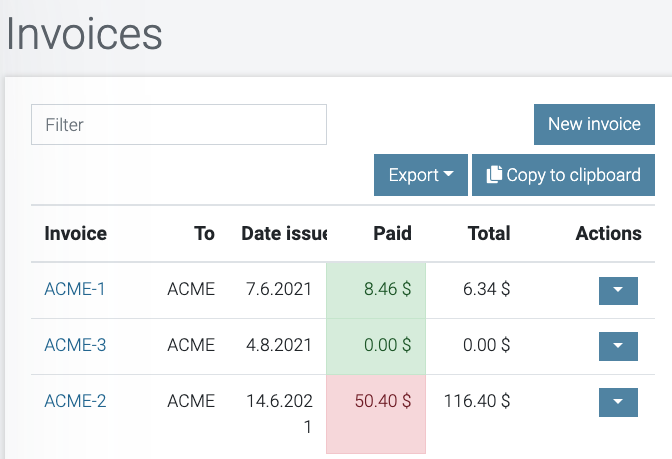Image resolution: width=672 pixels, height=459 pixels.
Task: Open invoice ACME-3 link
Action: [x=75, y=346]
